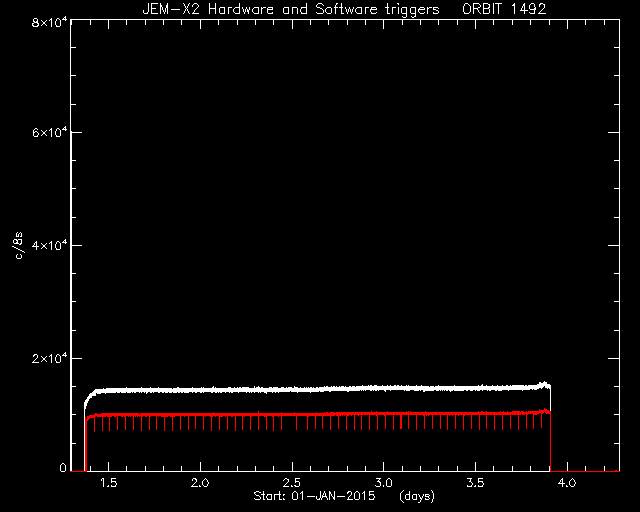Click the red vertical drop near day 3.9
Image resolution: width=640 pixels, height=512 pixels.
tap(551, 443)
